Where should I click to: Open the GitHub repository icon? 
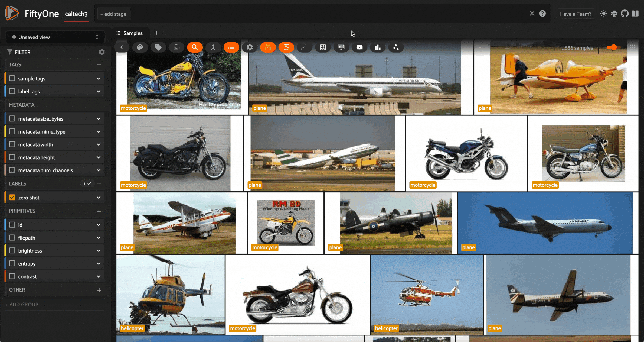625,14
